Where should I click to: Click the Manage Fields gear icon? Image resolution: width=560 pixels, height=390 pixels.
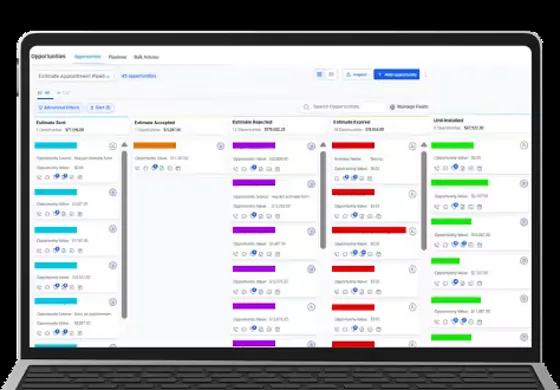[x=392, y=107]
